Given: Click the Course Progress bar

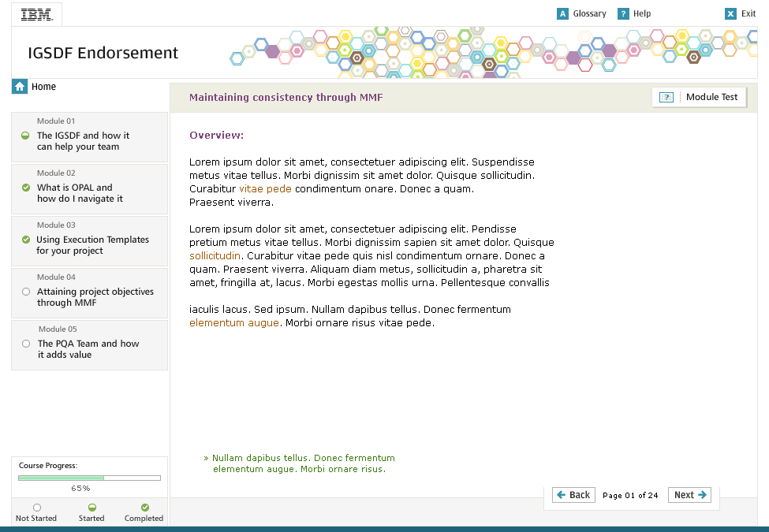Looking at the screenshot, I should (89, 478).
